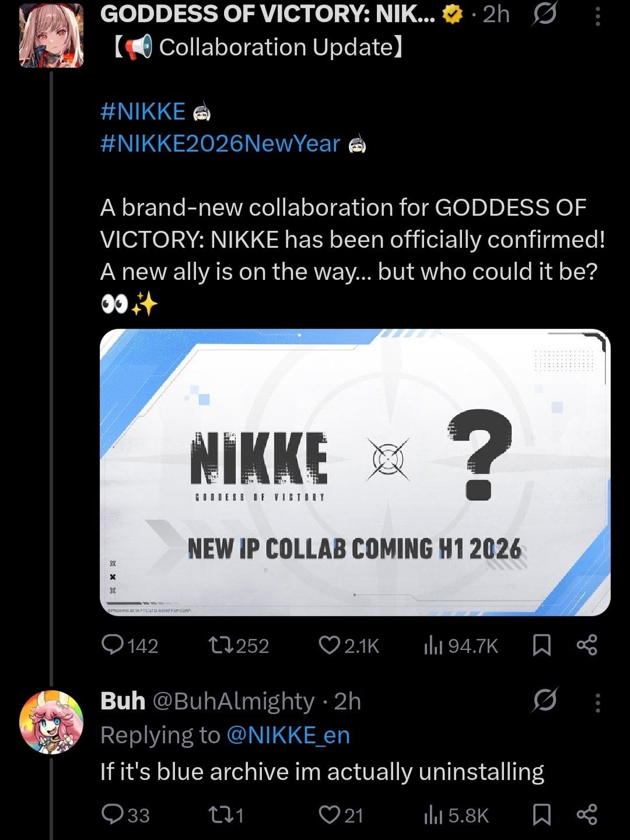View analytics for NIKKE post
Image resolution: width=630 pixels, height=840 pixels.
coord(433,645)
